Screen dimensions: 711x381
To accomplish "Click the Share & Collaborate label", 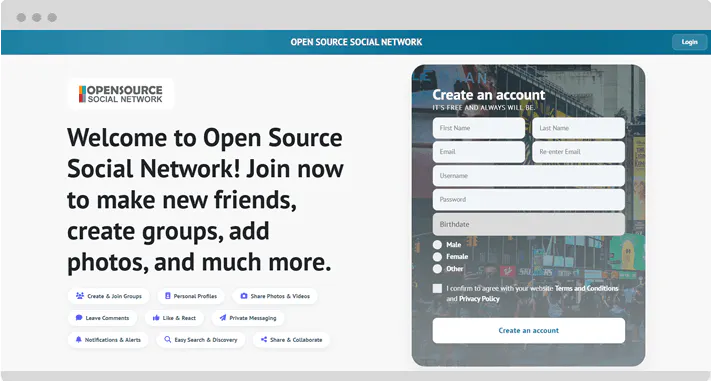I will coord(296,340).
